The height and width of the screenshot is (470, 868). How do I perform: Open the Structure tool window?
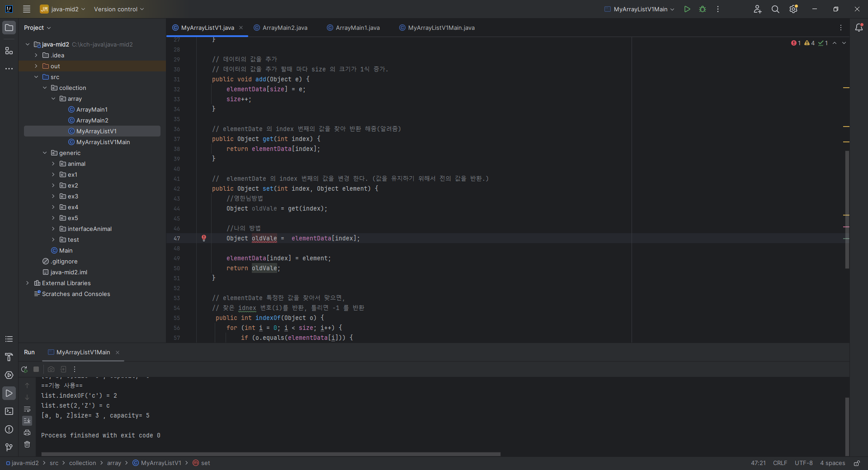pos(9,51)
